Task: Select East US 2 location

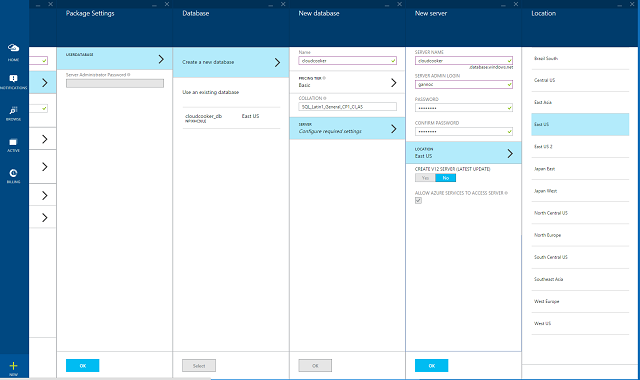Action: pyautogui.click(x=580, y=147)
